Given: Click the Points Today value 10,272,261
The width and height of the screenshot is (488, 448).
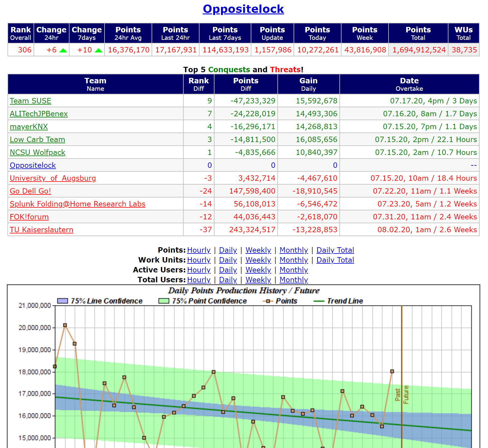Looking at the screenshot, I should pyautogui.click(x=318, y=50).
